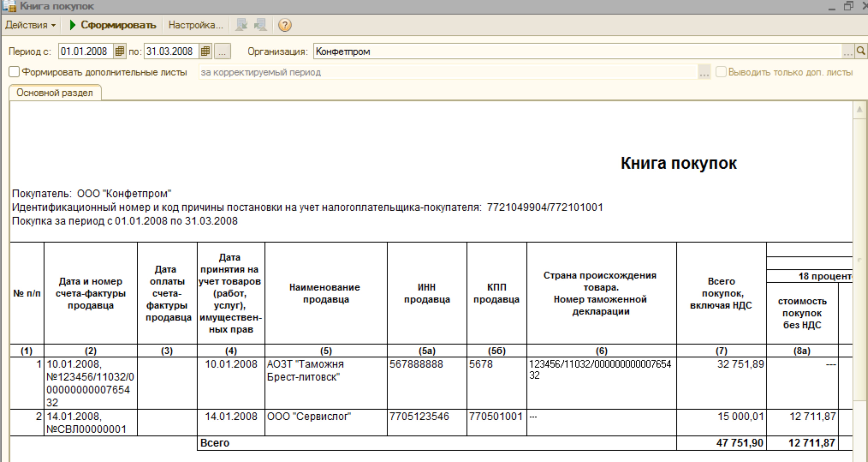Enable Формировать дополнительные листы checkbox
868x462 pixels.
click(14, 72)
